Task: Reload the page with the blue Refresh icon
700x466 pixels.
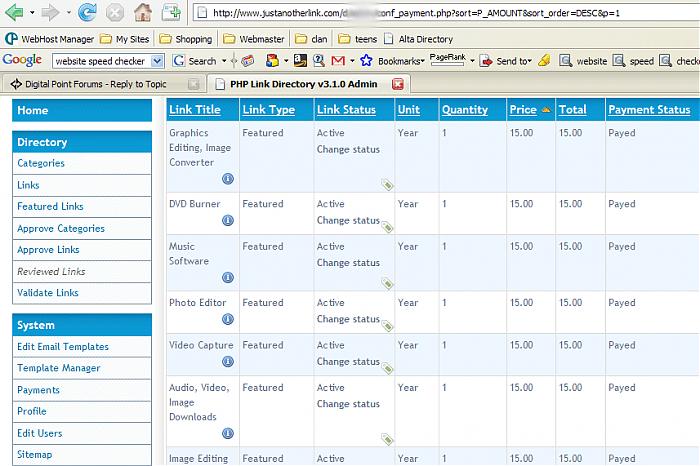Action: pyautogui.click(x=87, y=12)
